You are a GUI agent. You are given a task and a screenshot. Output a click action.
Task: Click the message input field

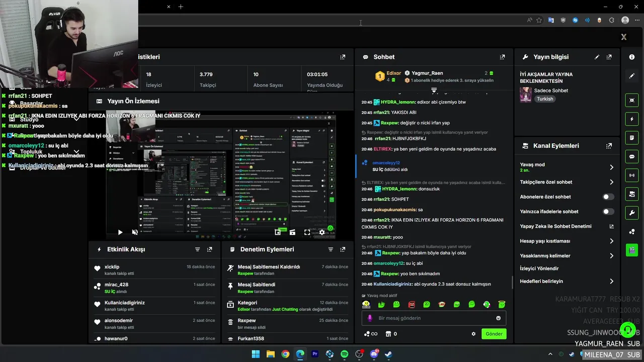click(x=434, y=318)
